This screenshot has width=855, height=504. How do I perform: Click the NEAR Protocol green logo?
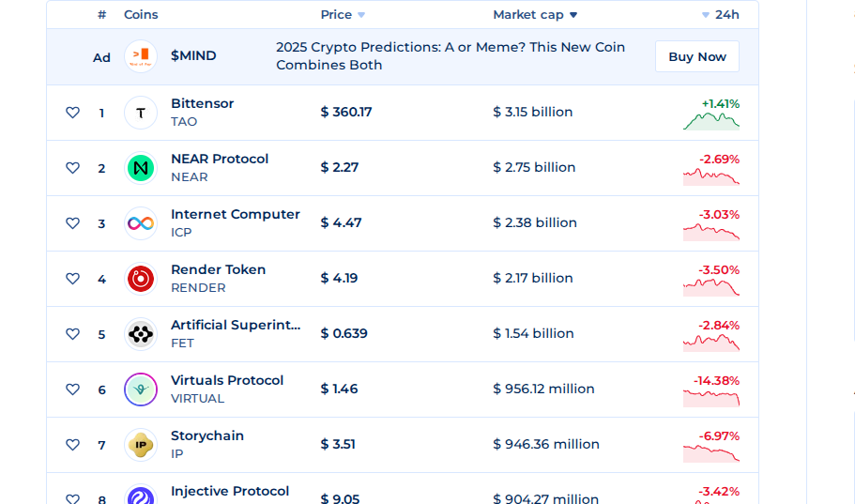[141, 168]
